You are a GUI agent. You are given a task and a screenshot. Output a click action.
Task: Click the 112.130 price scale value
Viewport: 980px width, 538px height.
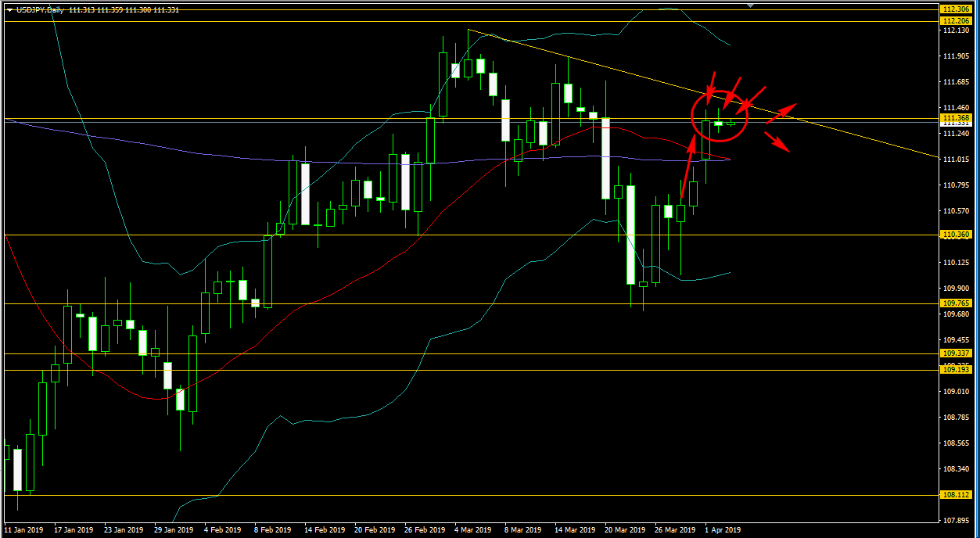coord(957,30)
